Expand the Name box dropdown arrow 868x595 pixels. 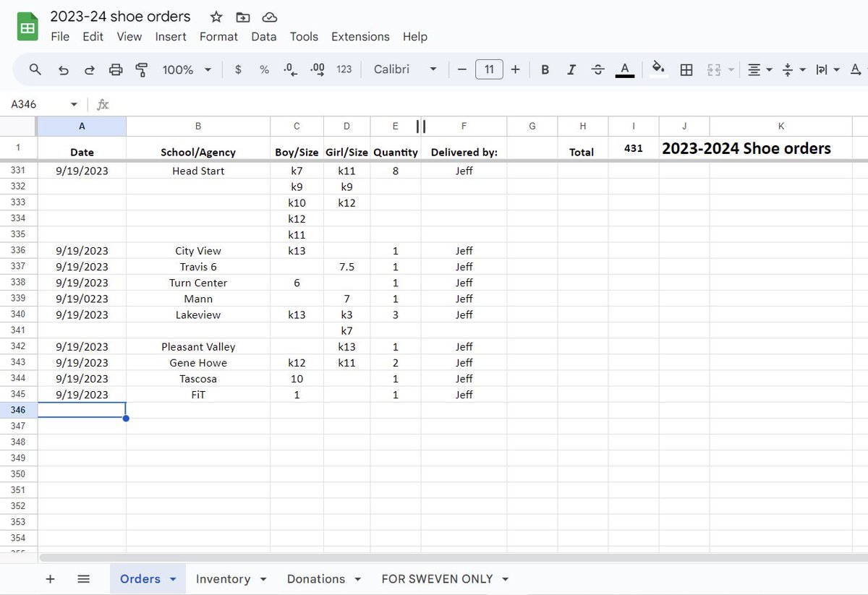74,104
